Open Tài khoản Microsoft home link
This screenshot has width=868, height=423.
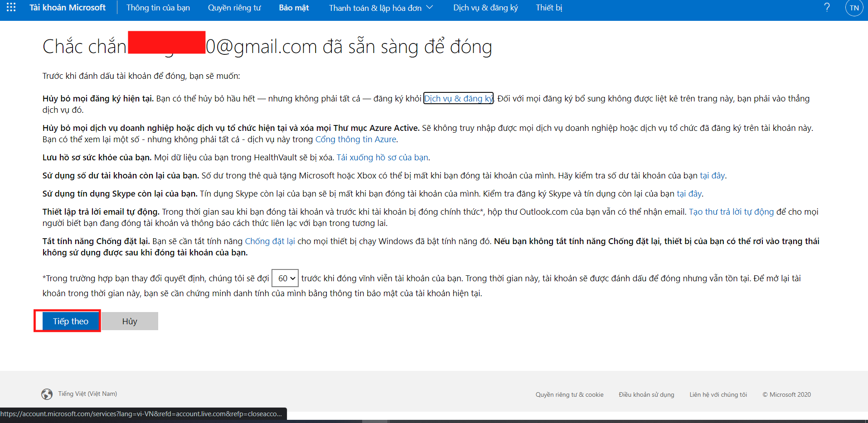click(68, 8)
